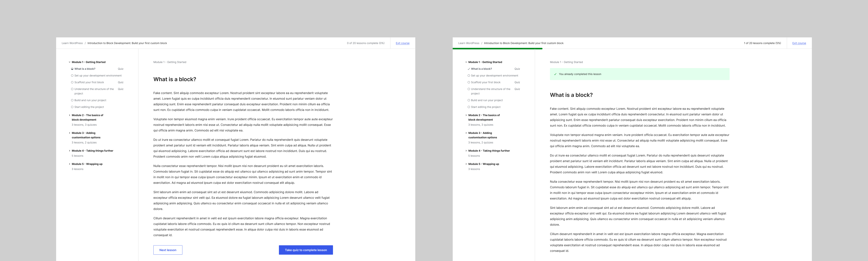The image size is (868, 261).
Task: Open 'Set up your development environment' lesson in left sidebar
Action: pos(98,76)
